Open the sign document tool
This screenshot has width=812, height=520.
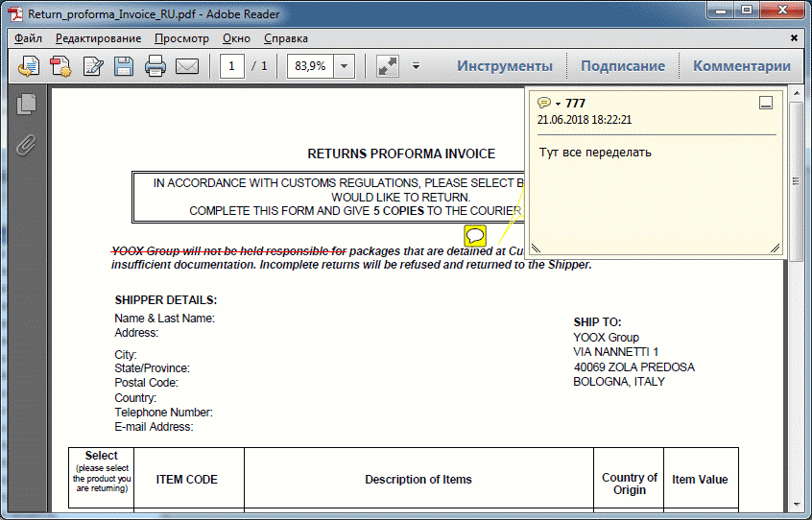(92, 66)
